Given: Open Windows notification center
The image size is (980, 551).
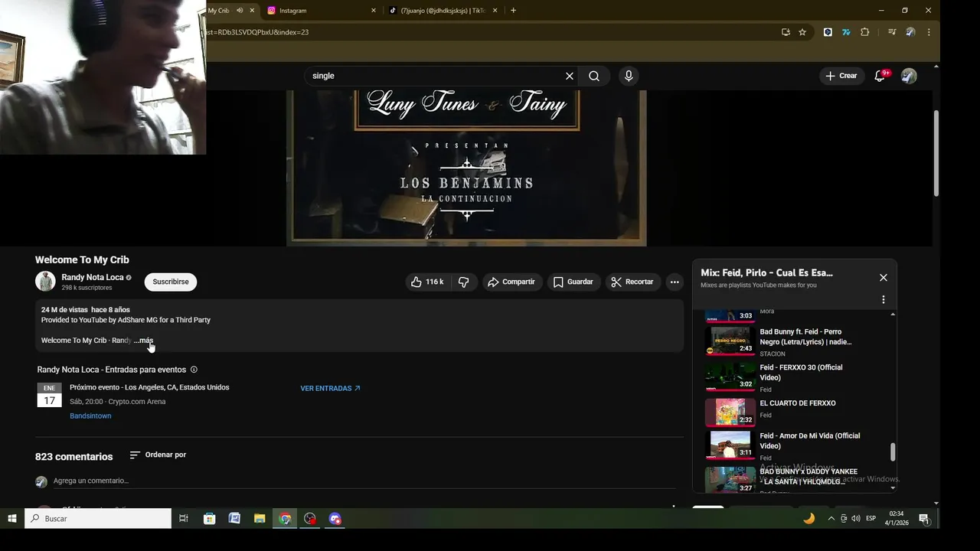Looking at the screenshot, I should [924, 518].
